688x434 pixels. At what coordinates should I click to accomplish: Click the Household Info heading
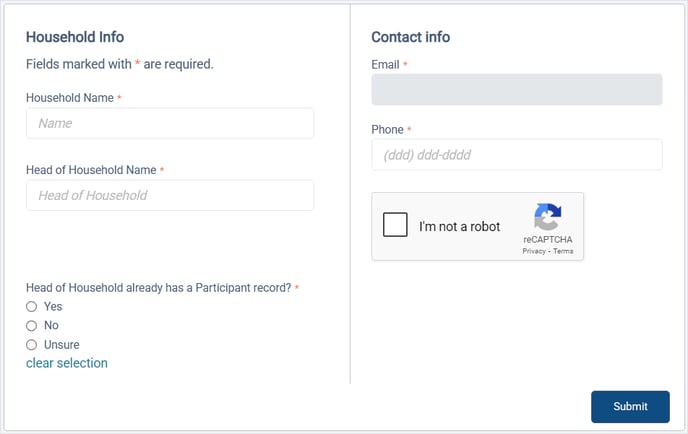click(x=75, y=37)
